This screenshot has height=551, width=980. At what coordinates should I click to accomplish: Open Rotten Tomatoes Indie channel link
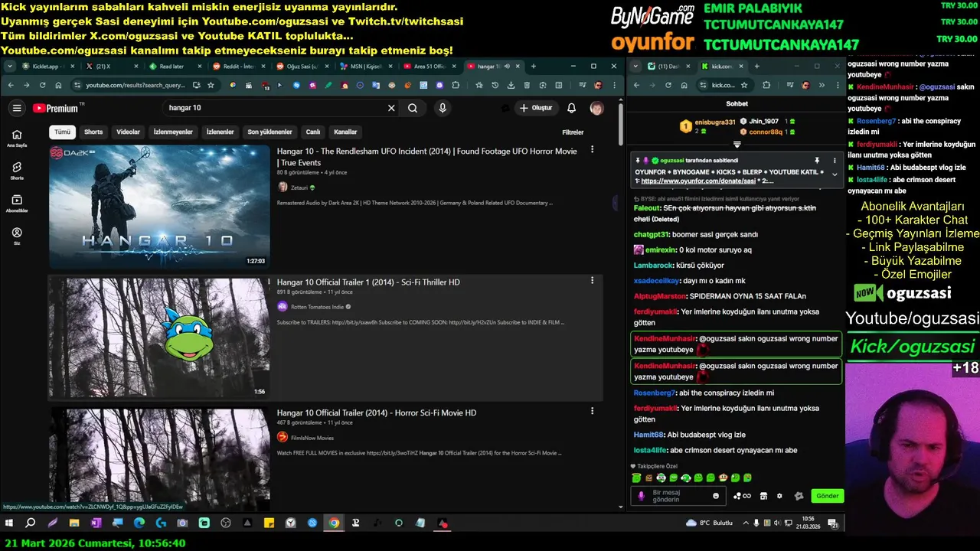318,307
